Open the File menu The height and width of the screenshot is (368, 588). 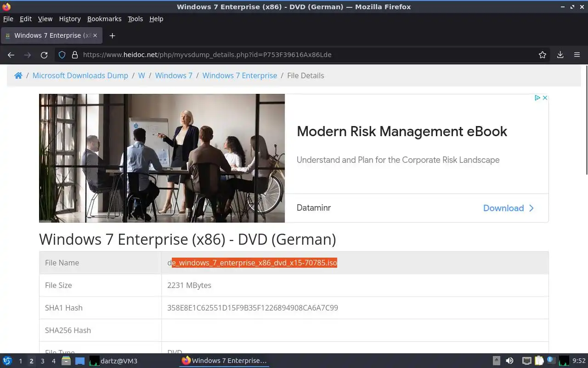tap(8, 19)
